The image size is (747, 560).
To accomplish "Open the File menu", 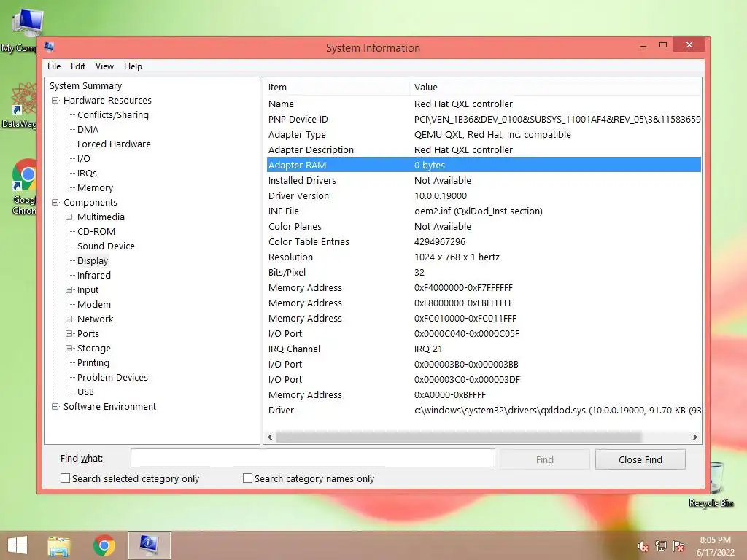I will click(54, 66).
